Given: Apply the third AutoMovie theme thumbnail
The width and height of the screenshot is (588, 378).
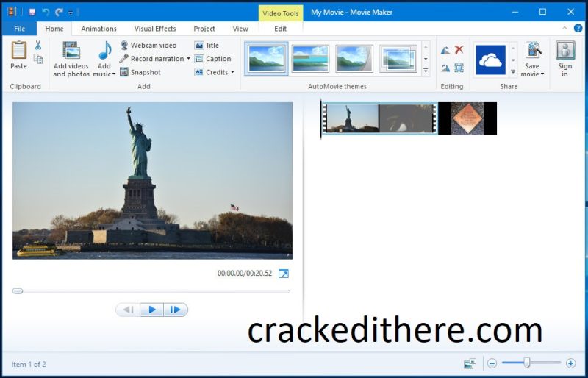Looking at the screenshot, I should pos(354,59).
